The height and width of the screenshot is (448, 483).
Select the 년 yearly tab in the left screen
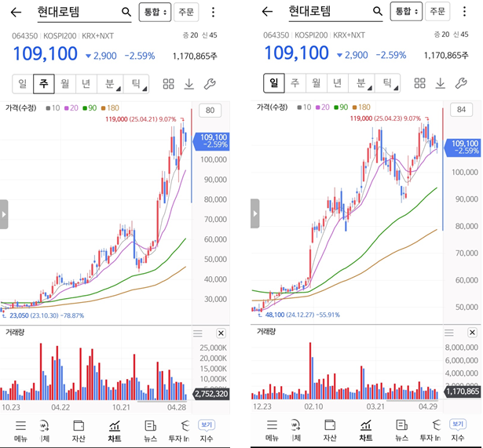86,84
